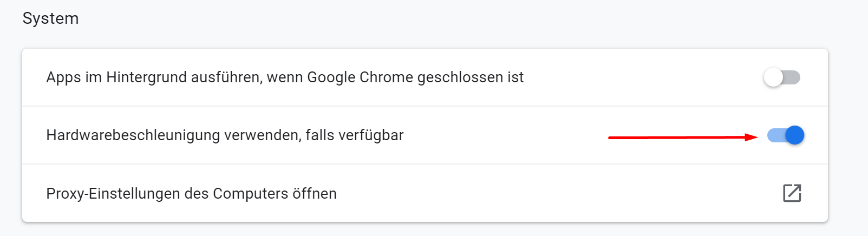The width and height of the screenshot is (868, 236).
Task: Click 'Hardwarebeschleunigung verwenden, falls verfügbar' text
Action: pos(225,135)
